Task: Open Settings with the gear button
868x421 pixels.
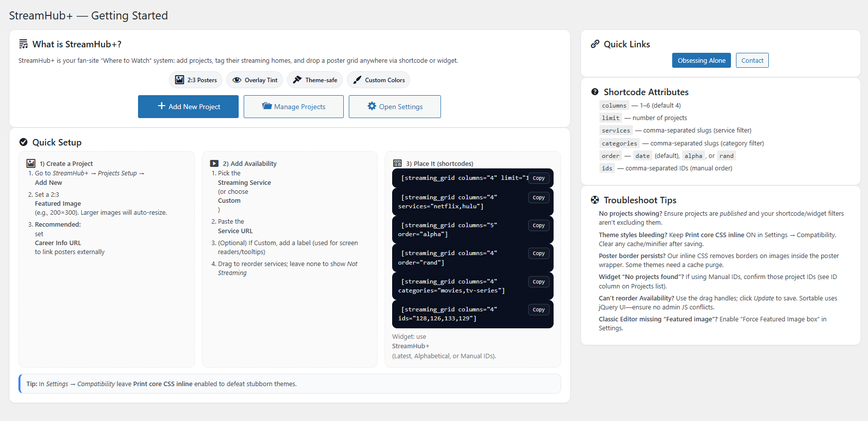Action: [395, 107]
